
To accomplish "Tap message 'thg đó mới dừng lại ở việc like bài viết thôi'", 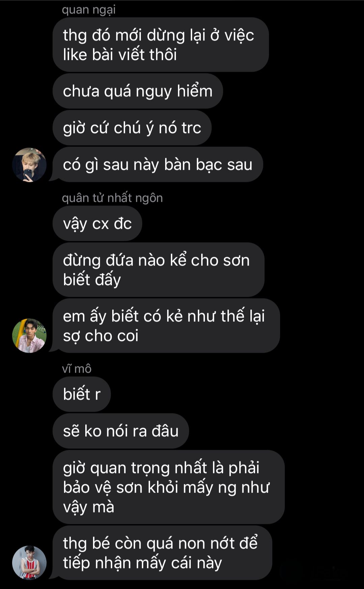I will click(160, 45).
